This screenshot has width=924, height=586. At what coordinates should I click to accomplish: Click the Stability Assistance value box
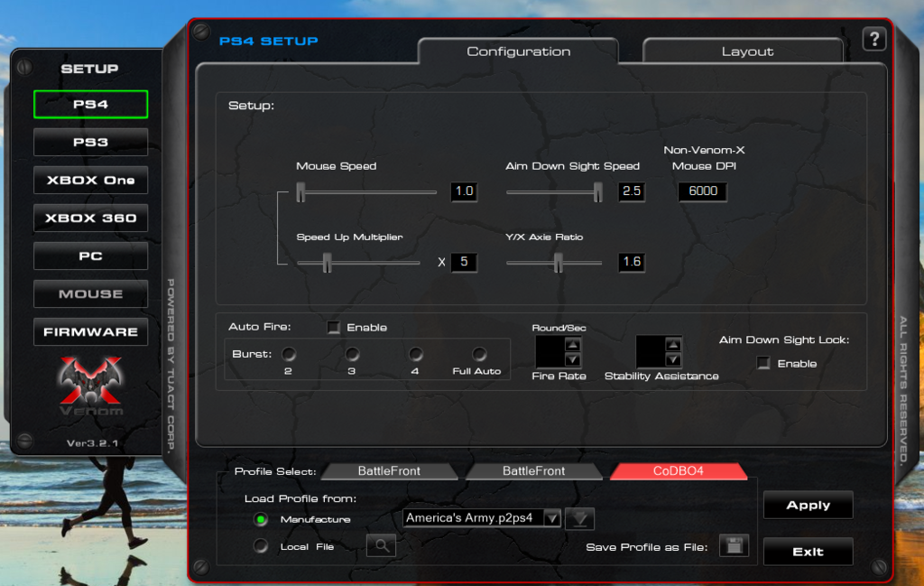click(650, 352)
